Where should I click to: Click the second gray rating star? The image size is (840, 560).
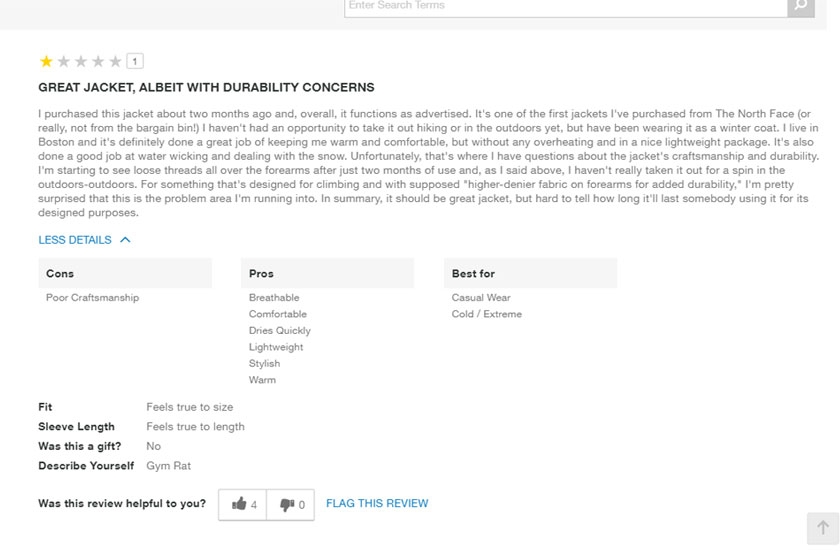click(63, 62)
